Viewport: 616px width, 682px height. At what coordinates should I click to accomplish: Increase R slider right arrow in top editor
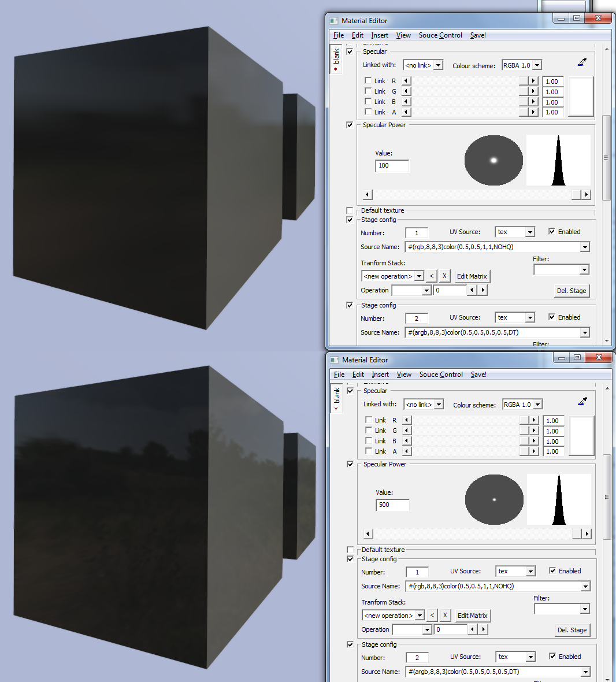point(533,81)
